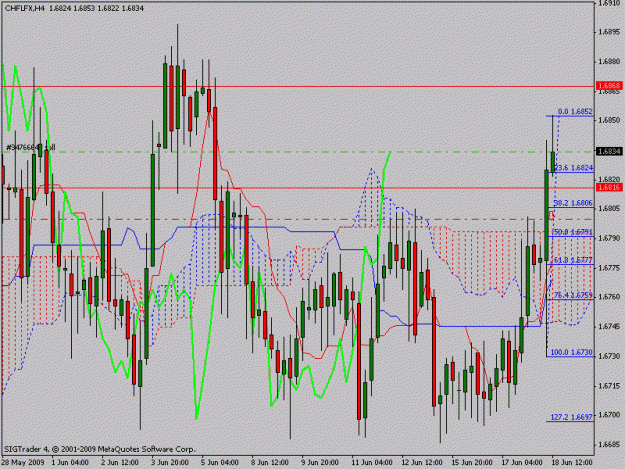Click the 1 Jun 04:00 time label
Viewport: 625px width, 469px height.
(70, 462)
